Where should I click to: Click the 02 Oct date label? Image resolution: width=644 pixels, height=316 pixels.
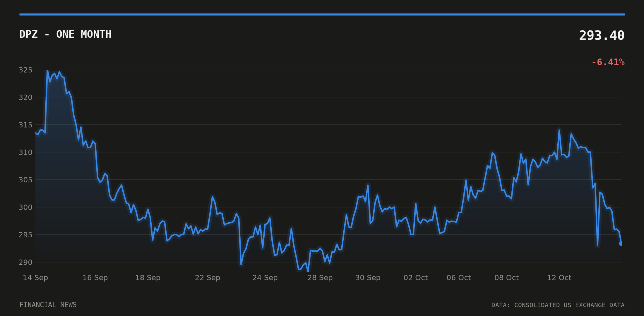[x=416, y=278]
